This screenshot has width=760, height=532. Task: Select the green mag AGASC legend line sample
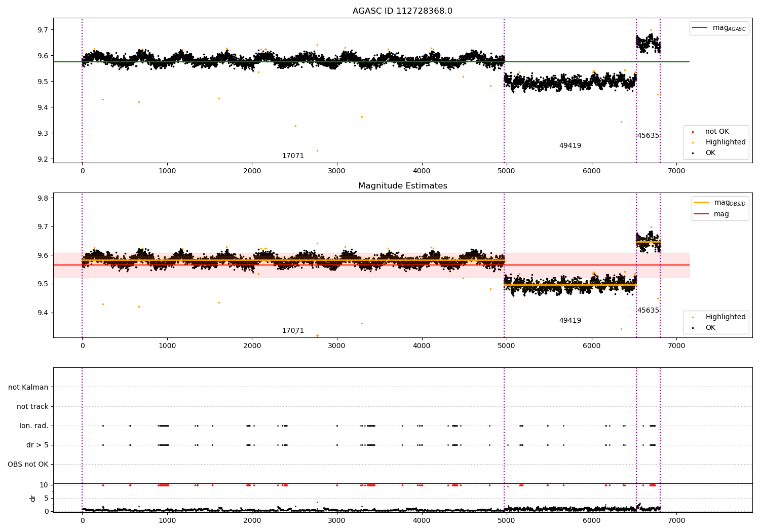pos(701,28)
